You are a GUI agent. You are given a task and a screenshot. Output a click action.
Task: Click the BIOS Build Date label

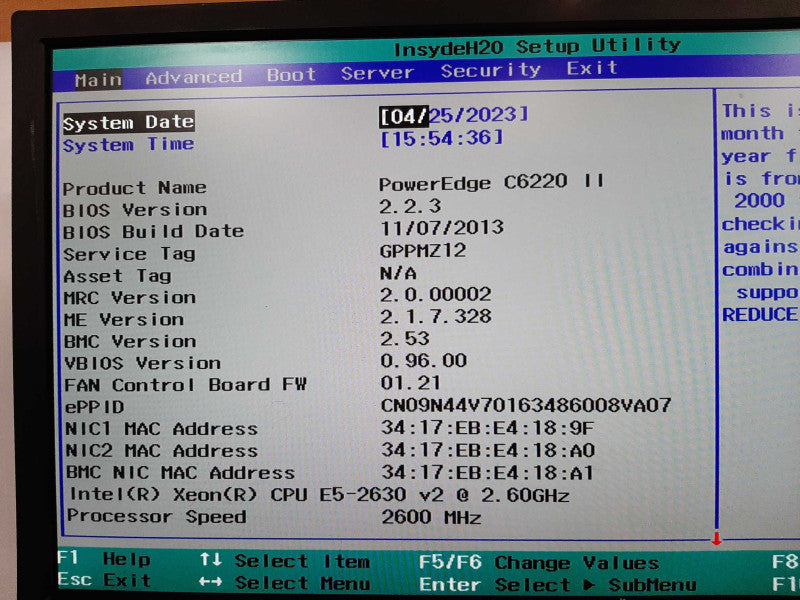[x=153, y=232]
